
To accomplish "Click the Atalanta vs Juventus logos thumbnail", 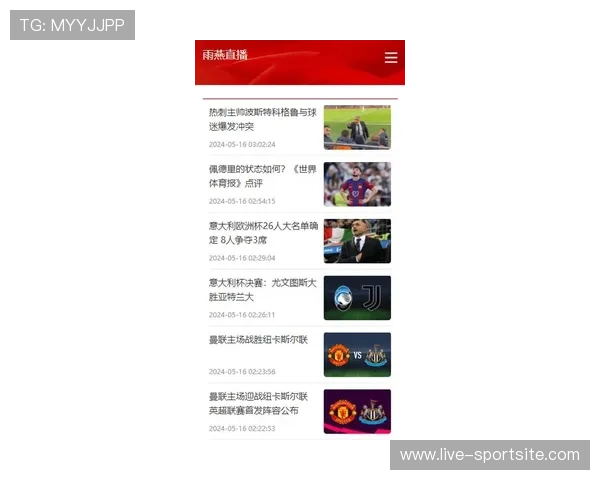I will pyautogui.click(x=357, y=298).
